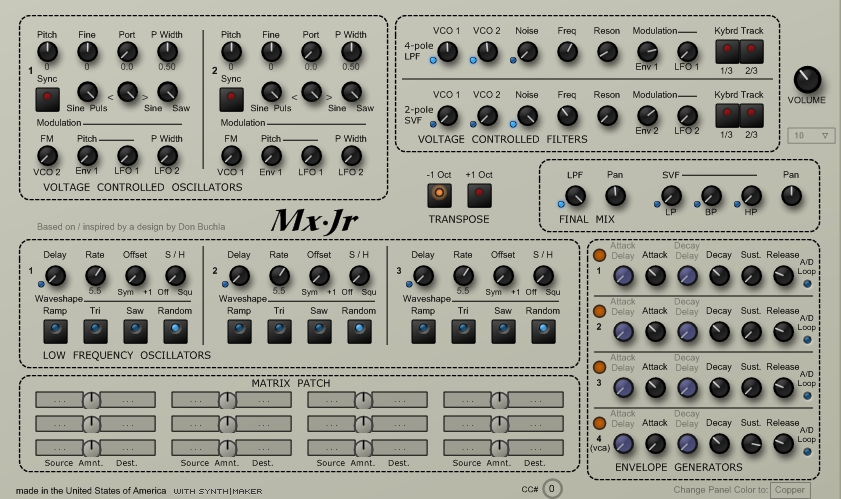Click LFO 3 S/H knob
This screenshot has height=499, width=841.
(x=543, y=276)
